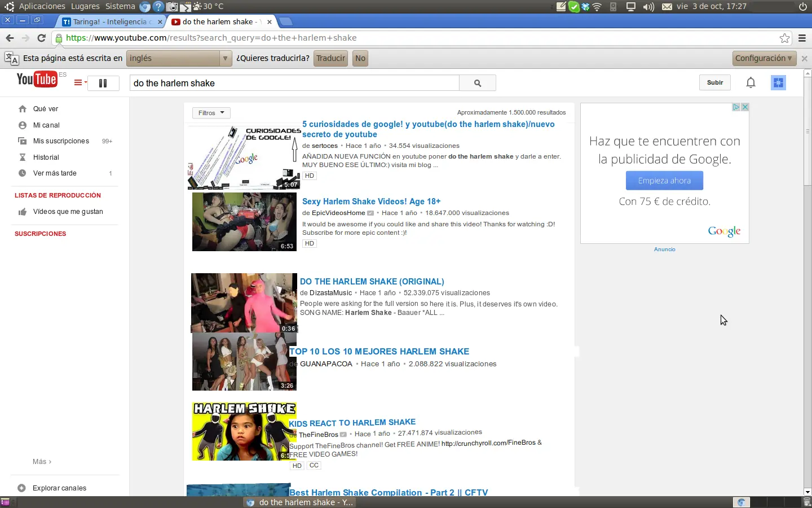The image size is (812, 508).
Task: Open a new browser tab
Action: pyautogui.click(x=286, y=21)
